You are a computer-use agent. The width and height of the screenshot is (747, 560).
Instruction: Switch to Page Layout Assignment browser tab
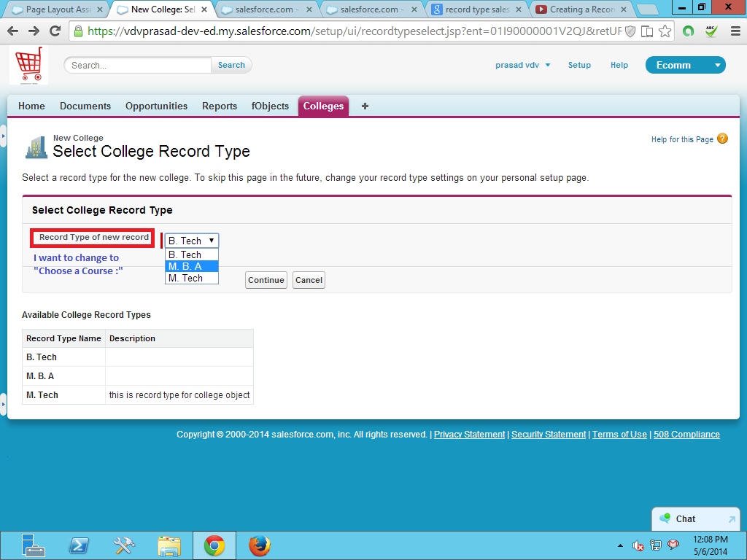pos(57,9)
